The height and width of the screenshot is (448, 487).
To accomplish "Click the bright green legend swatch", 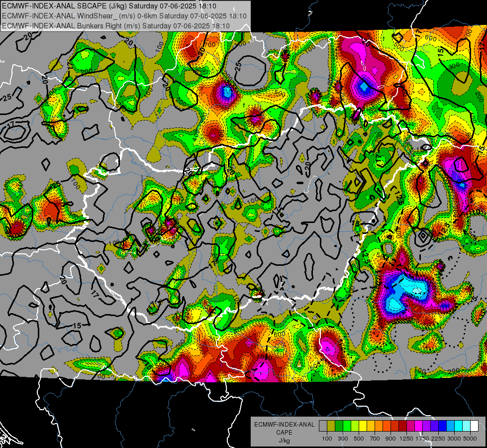I will pos(347,426).
